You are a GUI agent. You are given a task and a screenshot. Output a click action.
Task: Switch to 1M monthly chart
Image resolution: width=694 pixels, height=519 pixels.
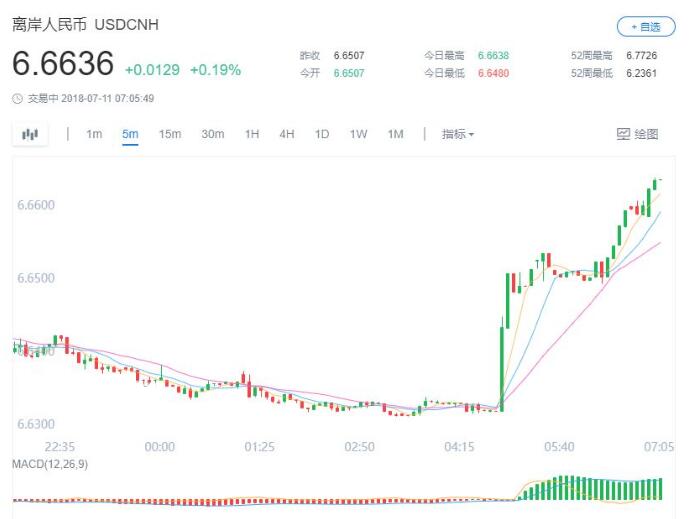(396, 134)
